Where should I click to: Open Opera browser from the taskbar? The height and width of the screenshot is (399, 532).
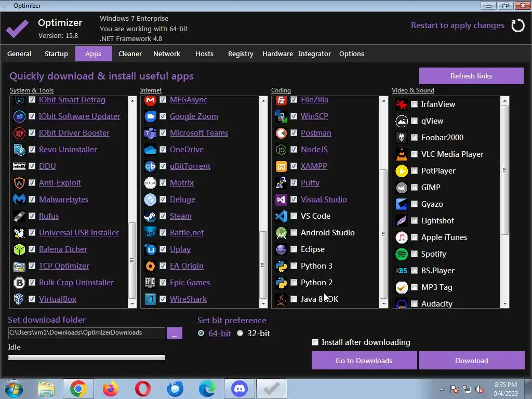[x=143, y=389]
